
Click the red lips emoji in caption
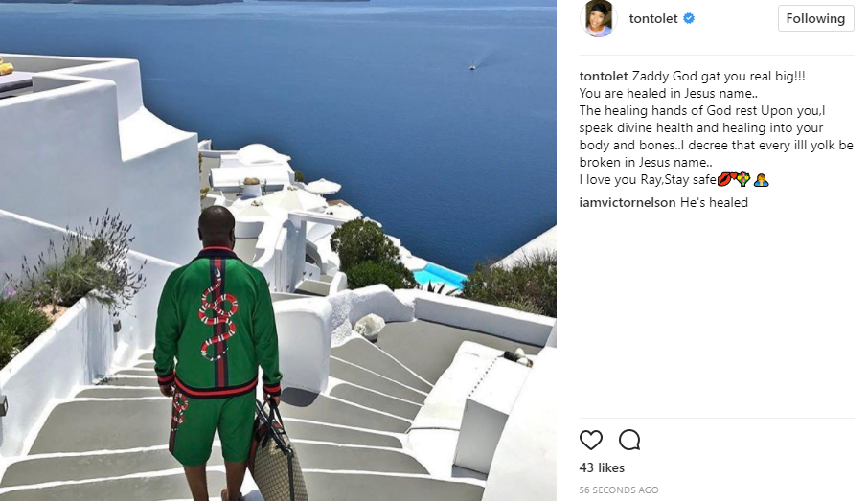coord(726,179)
